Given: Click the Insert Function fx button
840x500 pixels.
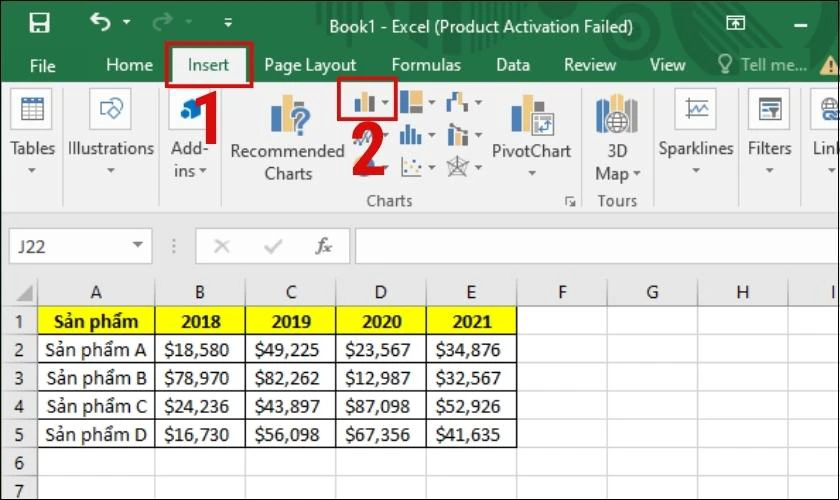Looking at the screenshot, I should click(324, 246).
